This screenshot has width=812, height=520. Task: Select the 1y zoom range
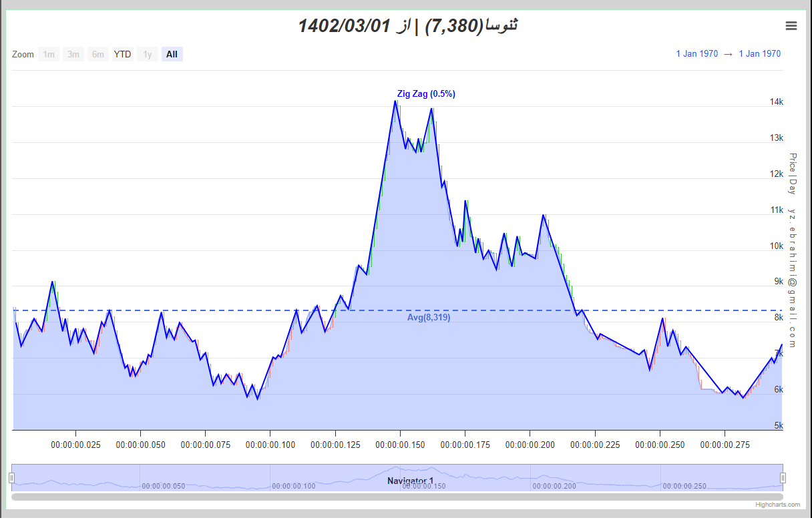(x=148, y=55)
